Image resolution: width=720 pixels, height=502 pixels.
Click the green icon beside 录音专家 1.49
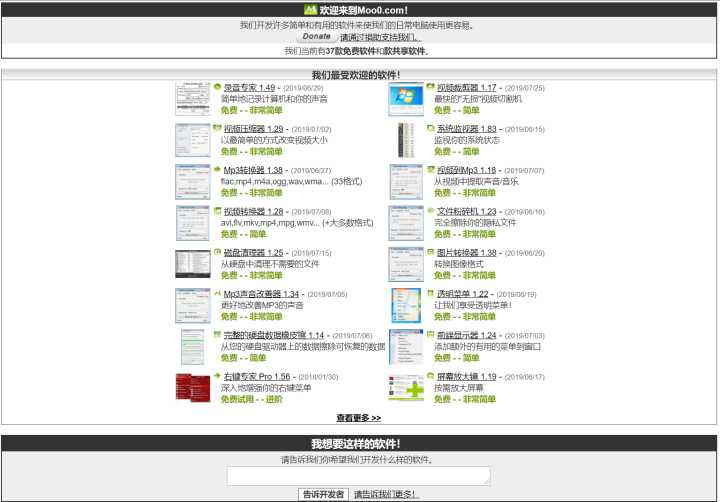pos(217,87)
